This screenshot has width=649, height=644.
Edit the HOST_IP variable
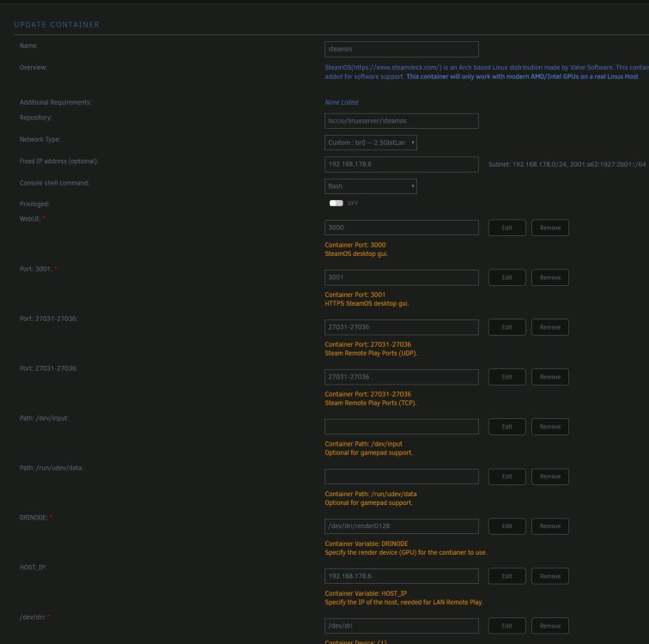[x=507, y=576]
